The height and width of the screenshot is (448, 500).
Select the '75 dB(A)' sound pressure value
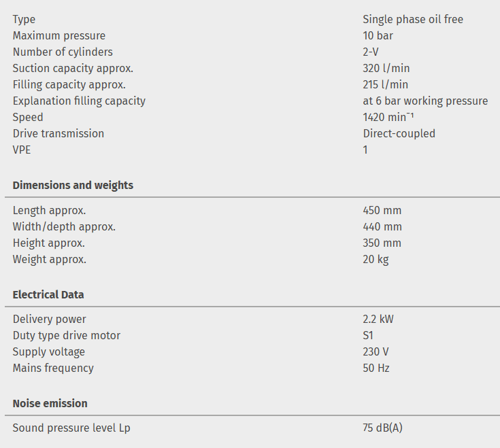383,428
